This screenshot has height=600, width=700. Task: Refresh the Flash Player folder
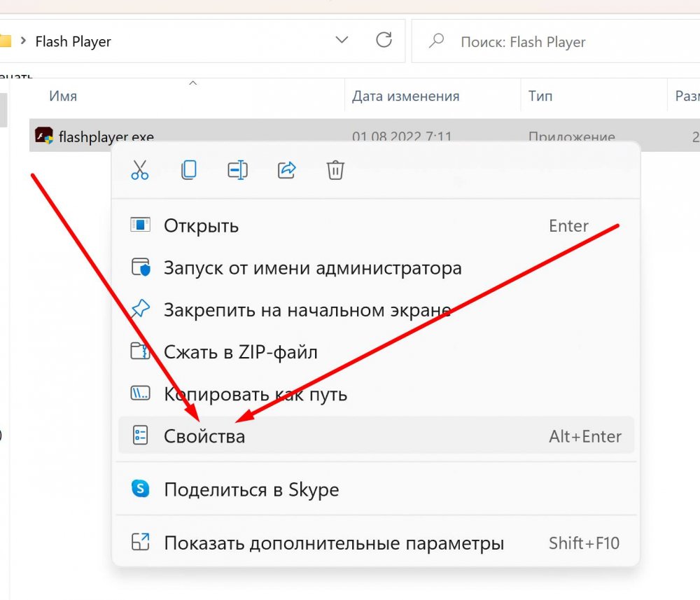[x=384, y=40]
